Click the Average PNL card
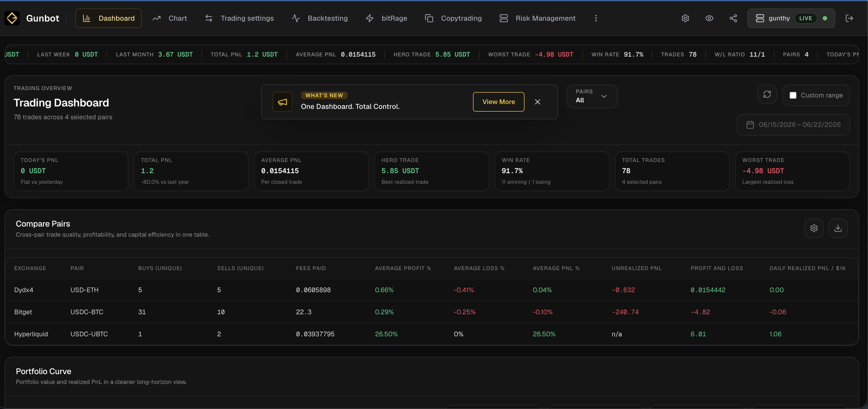Image resolution: width=868 pixels, height=409 pixels. click(311, 171)
